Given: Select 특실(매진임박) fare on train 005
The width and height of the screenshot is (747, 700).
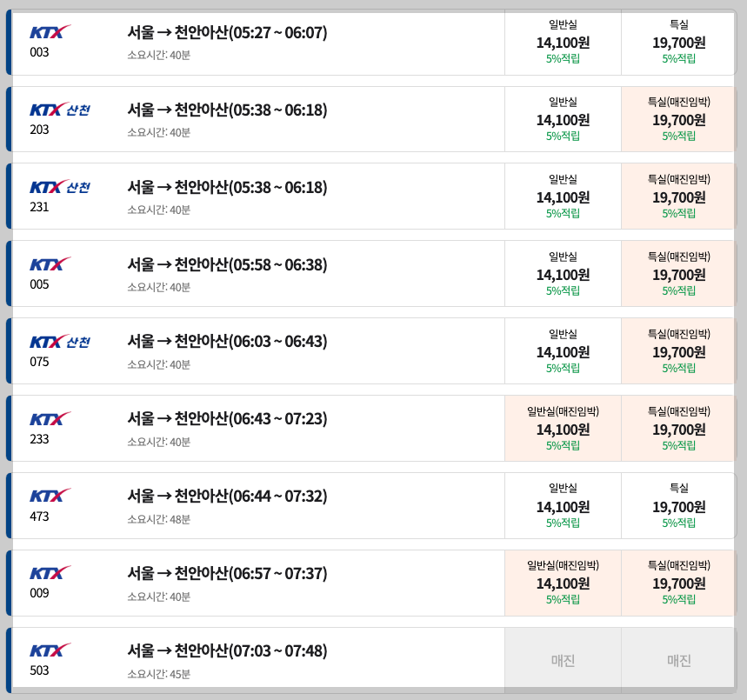Looking at the screenshot, I should point(677,272).
